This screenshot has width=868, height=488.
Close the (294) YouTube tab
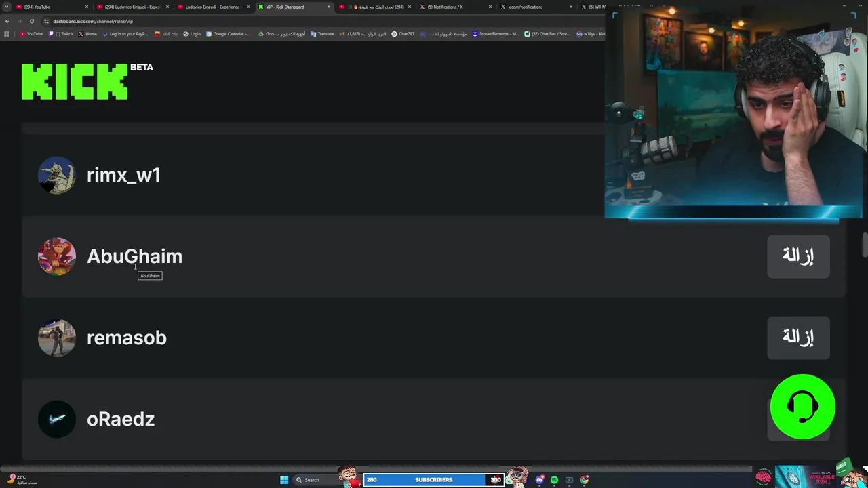pos(87,7)
